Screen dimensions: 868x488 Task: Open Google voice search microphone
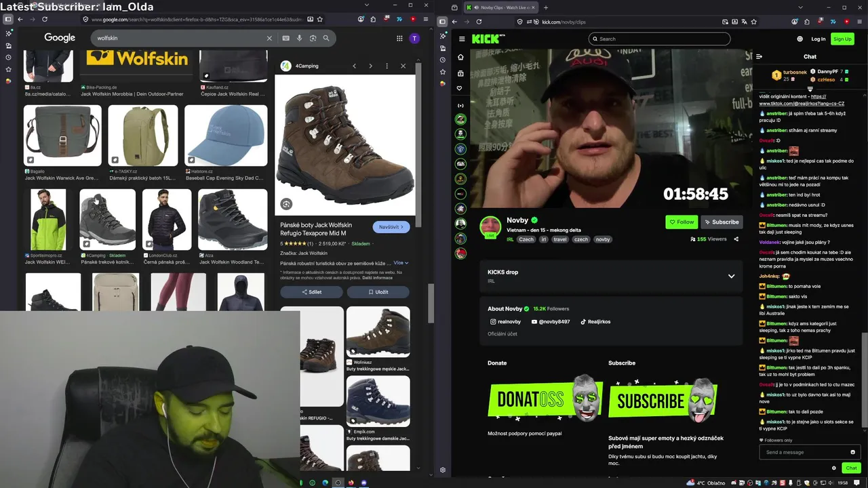pyautogui.click(x=299, y=39)
